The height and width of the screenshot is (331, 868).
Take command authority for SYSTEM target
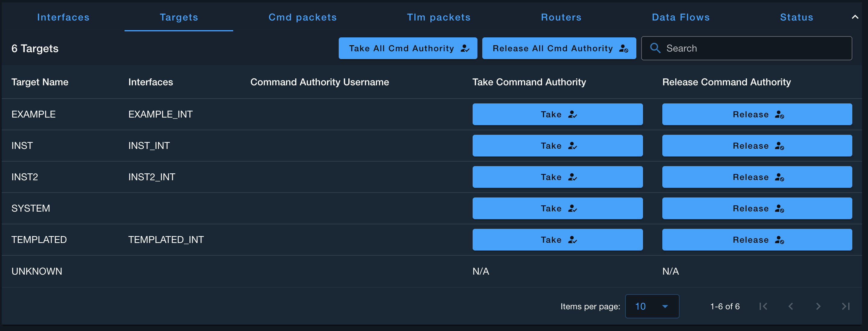point(557,208)
